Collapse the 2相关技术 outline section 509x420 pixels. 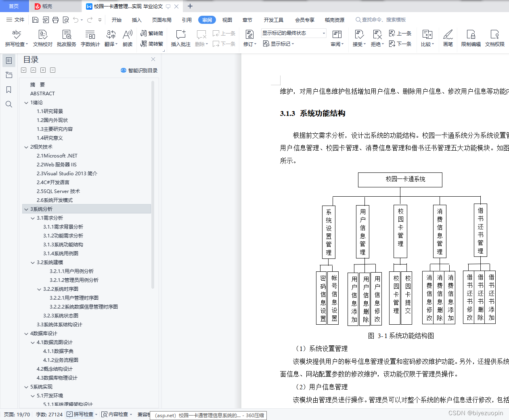pyautogui.click(x=26, y=147)
